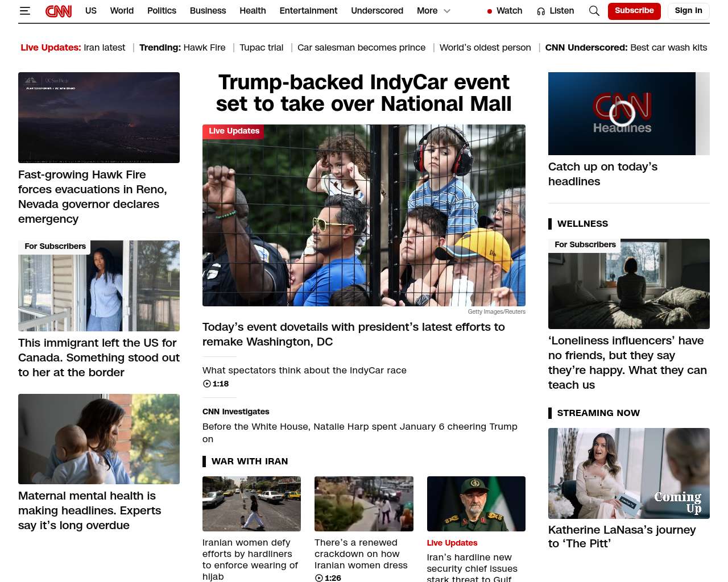Open the Iranian woman crossing street thumbnail
This screenshot has width=728, height=582.
(x=251, y=504)
